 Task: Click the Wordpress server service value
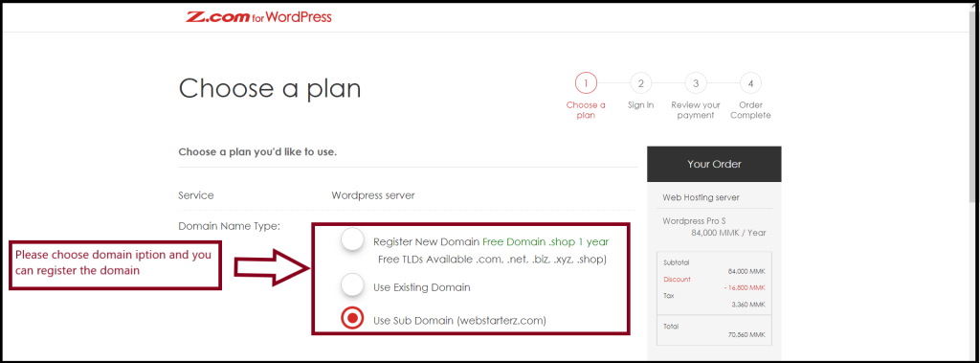tap(373, 195)
